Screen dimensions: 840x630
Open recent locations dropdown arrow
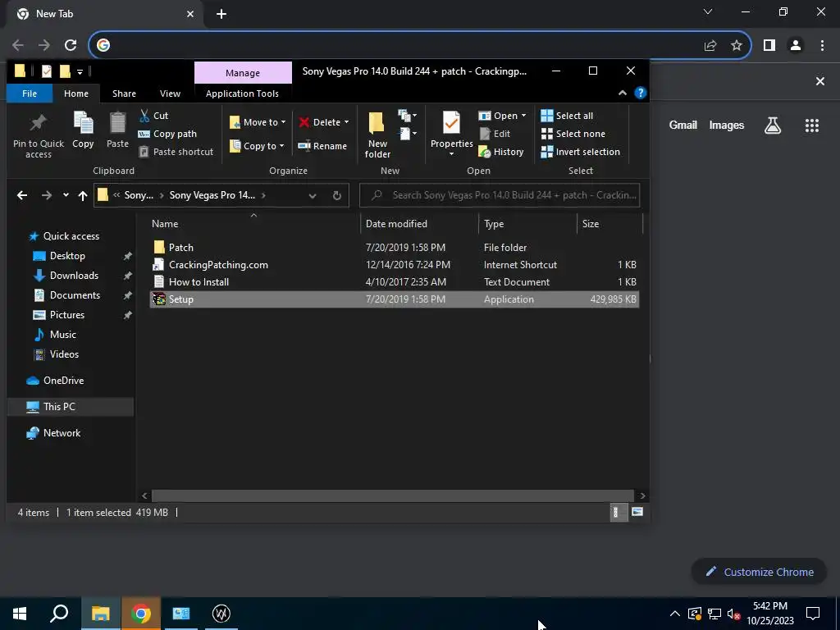coord(66,195)
